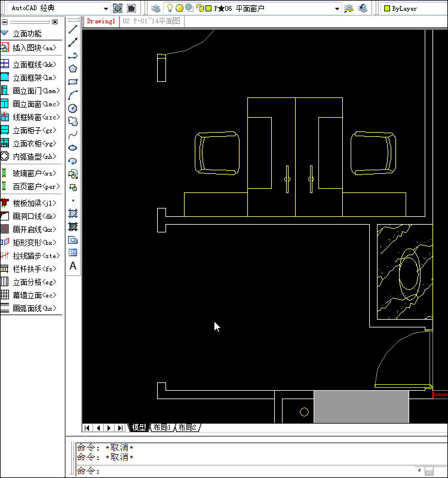Click 画立面门<lmm> command

coord(31,91)
